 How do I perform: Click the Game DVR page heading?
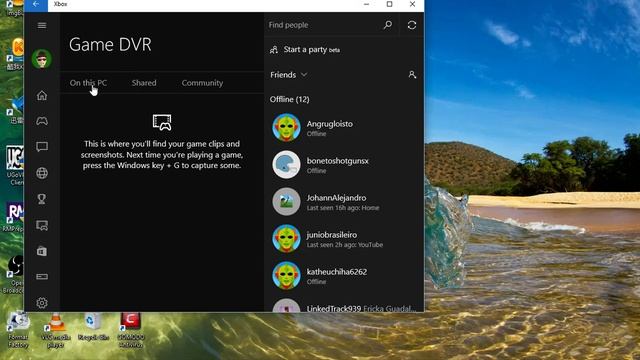110,44
